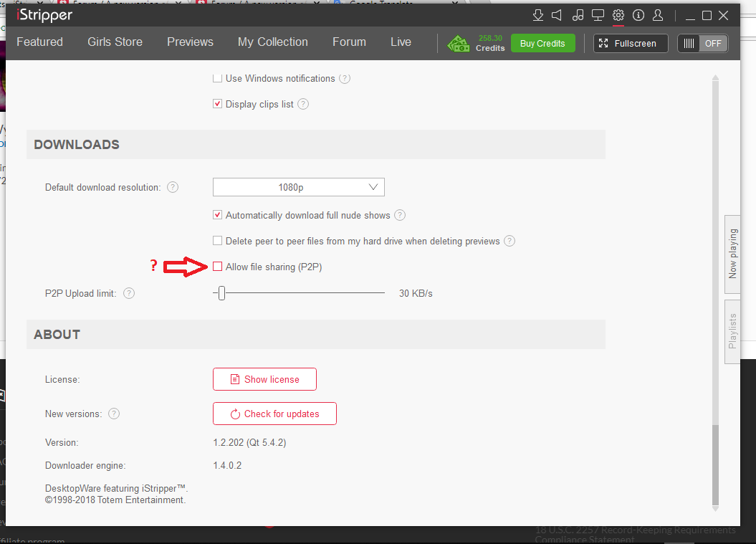Uncheck Automatically download full nude shows
The image size is (756, 544).
(217, 214)
